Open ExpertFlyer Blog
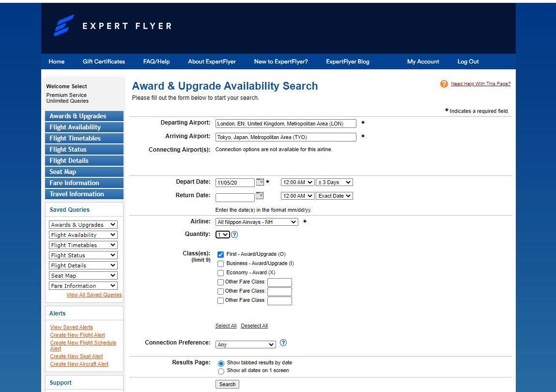 pyautogui.click(x=348, y=62)
